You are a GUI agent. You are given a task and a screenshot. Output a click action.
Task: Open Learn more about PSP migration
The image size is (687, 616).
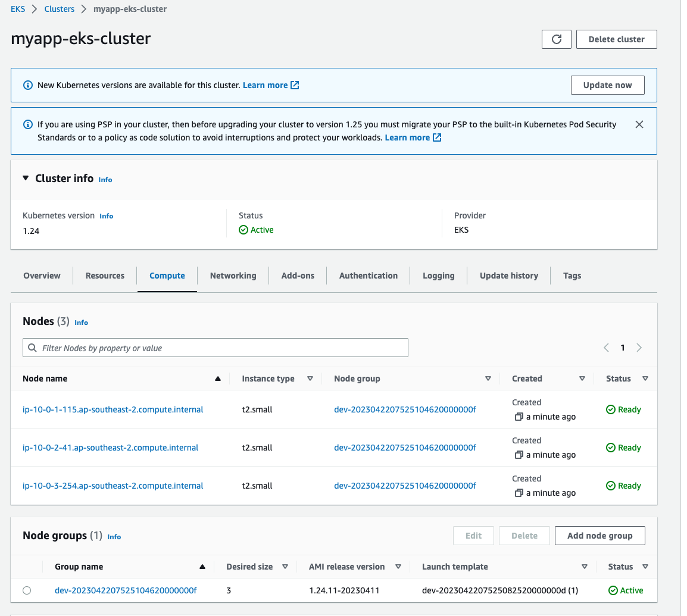407,137
